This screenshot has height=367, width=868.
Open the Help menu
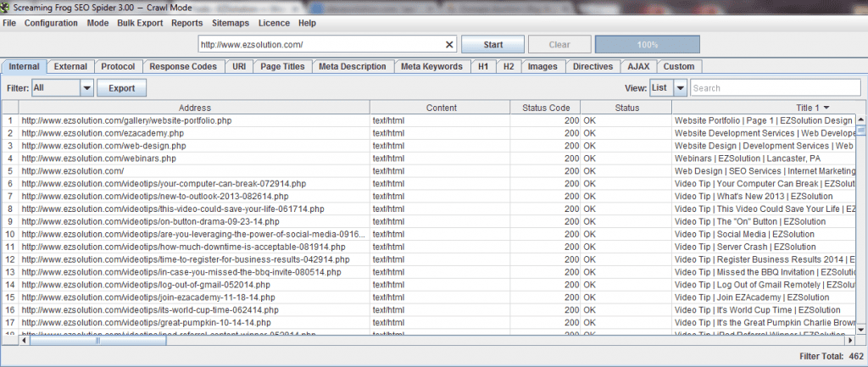pyautogui.click(x=307, y=23)
